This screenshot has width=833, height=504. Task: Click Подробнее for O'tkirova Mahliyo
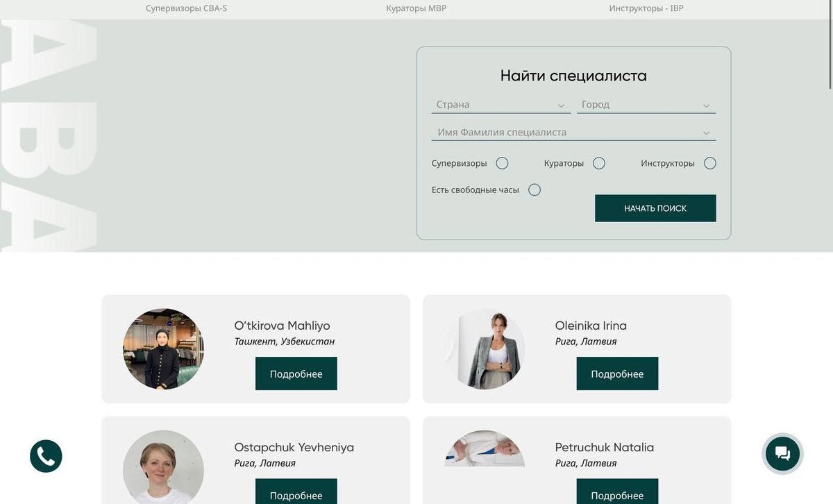[296, 373]
